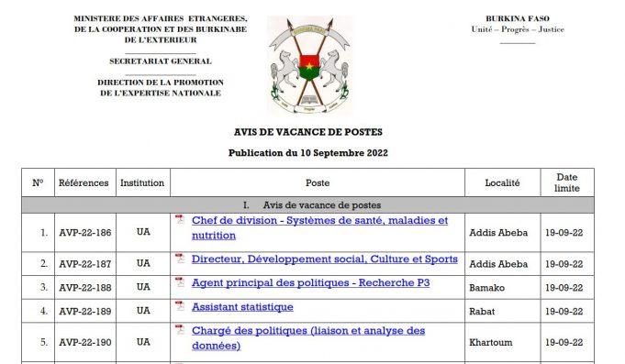The width and height of the screenshot is (625, 364).
Task: Click the PDF icon beside Agent principal des politiques
Action: (x=180, y=282)
